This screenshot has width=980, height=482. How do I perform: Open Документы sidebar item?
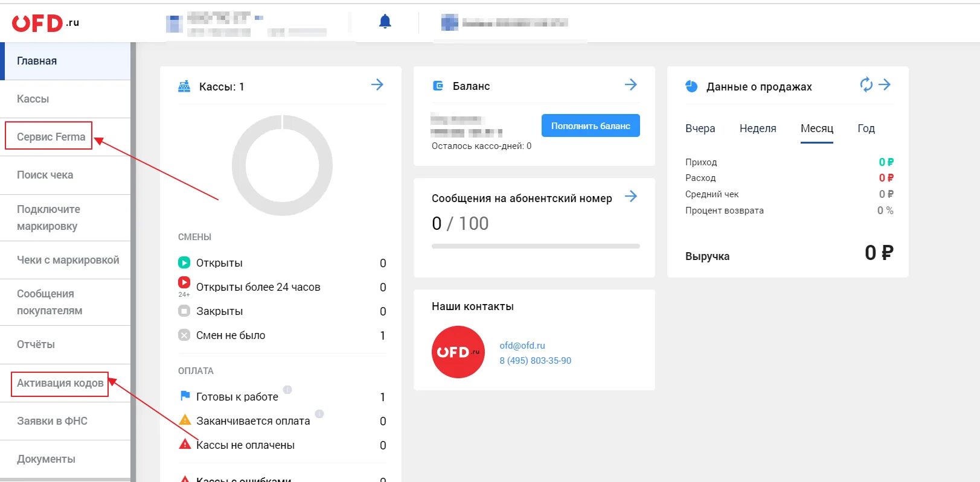point(65,459)
